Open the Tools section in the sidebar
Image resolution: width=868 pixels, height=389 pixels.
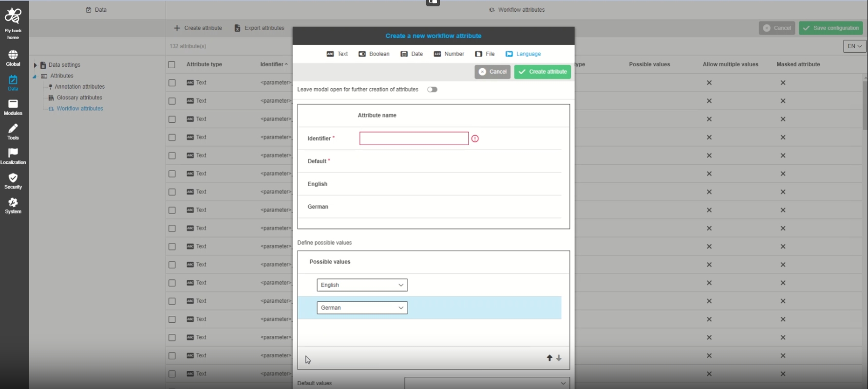coord(13,132)
